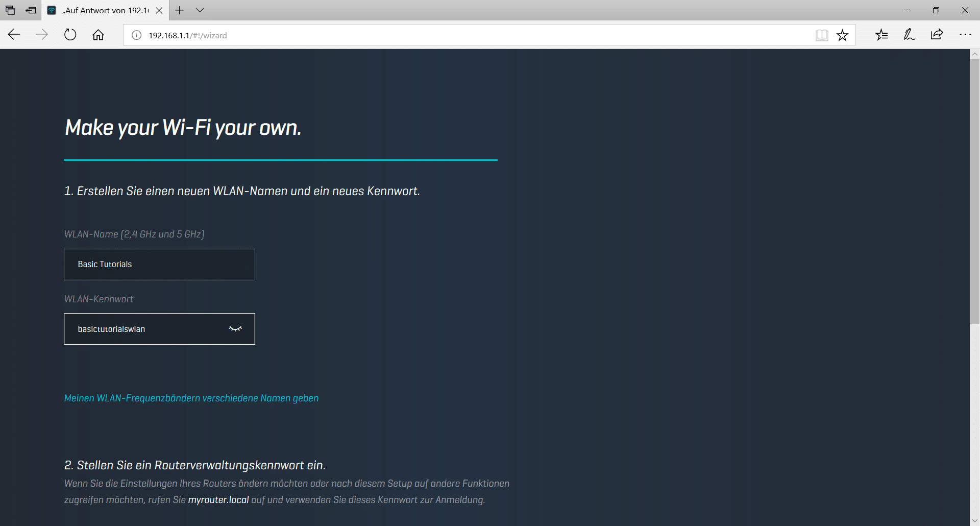The height and width of the screenshot is (526, 980).
Task: Refresh the router setup page
Action: tap(70, 35)
